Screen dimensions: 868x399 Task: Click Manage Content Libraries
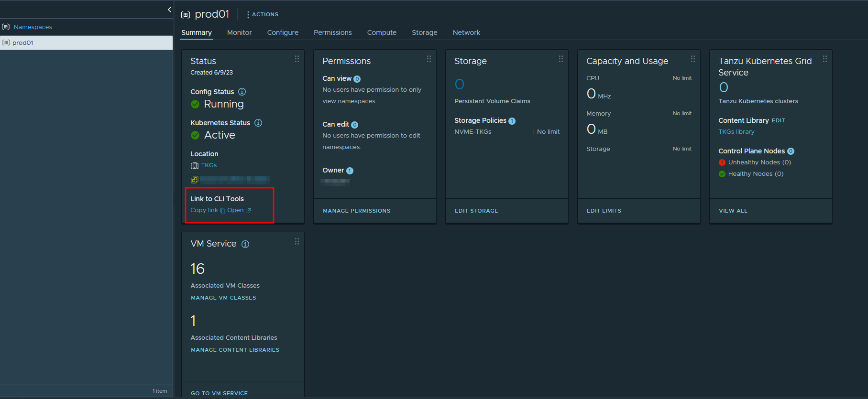tap(235, 350)
